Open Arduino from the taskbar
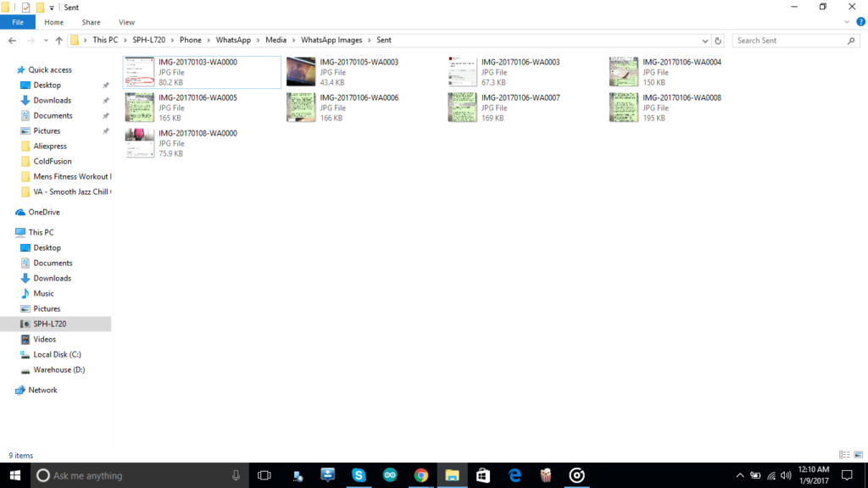The image size is (868, 488). pyautogui.click(x=390, y=475)
